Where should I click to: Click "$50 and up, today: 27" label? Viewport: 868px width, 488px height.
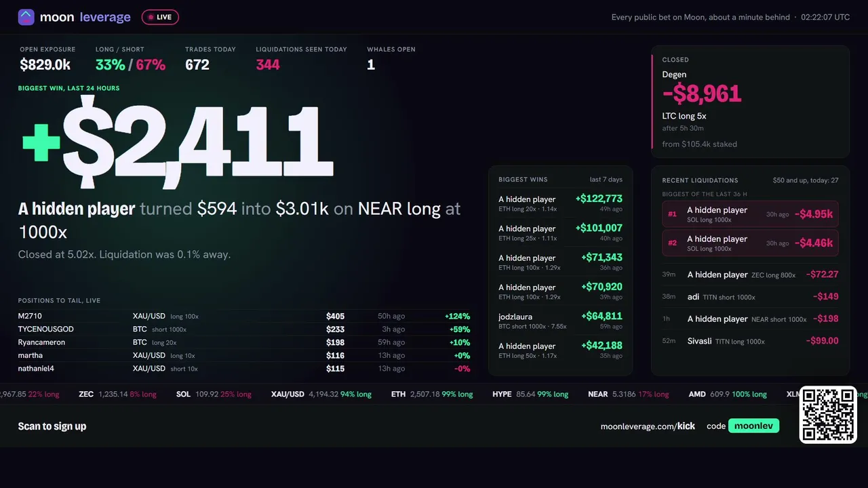806,180
